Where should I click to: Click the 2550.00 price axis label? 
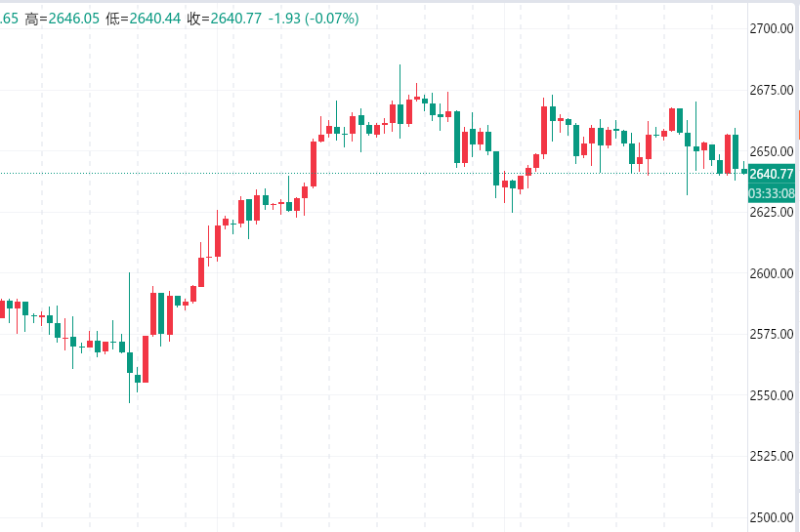(x=772, y=395)
